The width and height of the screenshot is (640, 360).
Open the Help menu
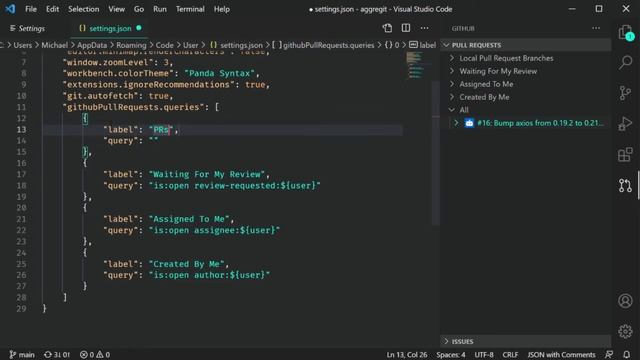click(x=222, y=9)
